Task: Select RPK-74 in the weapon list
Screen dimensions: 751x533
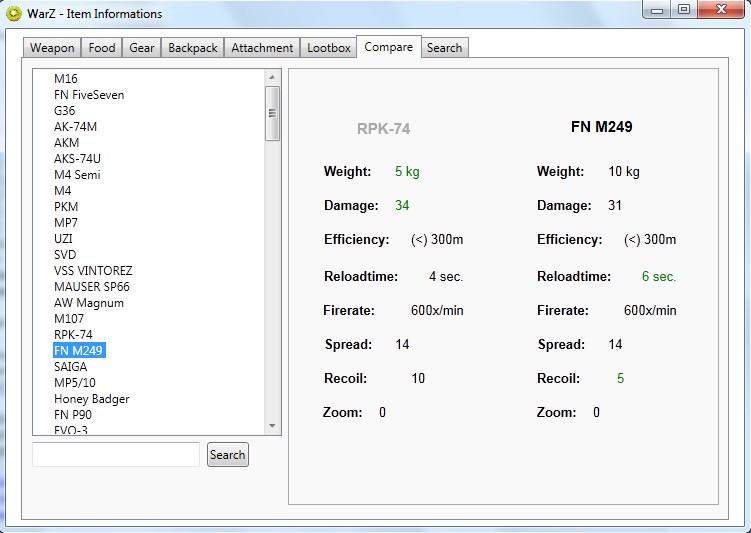Action: coord(73,335)
